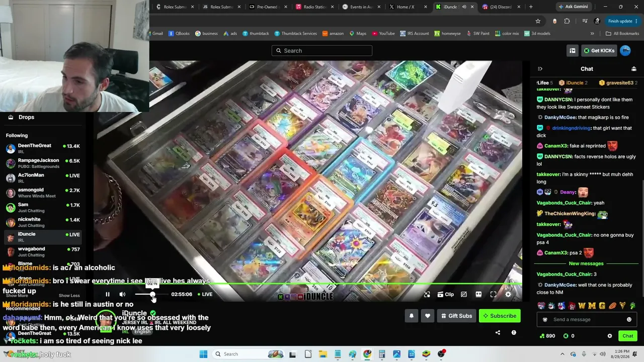644x362 pixels.
Task: Collapse the chat panel arrow
Action: point(540,69)
